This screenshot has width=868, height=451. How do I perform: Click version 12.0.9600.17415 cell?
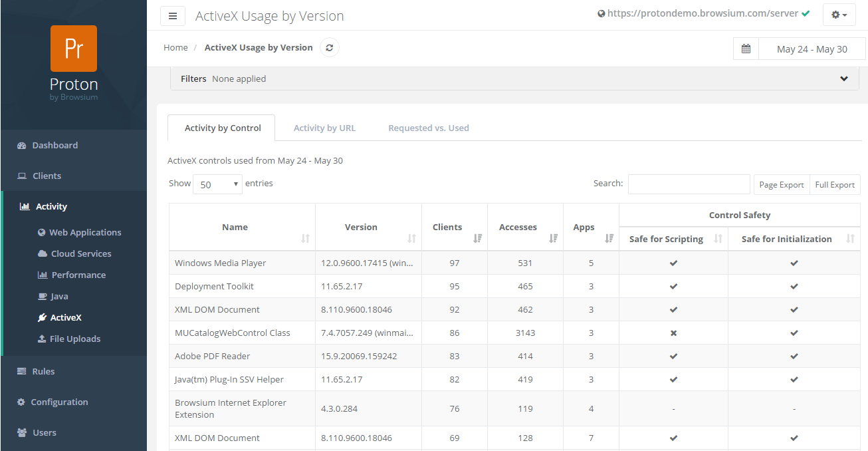pyautogui.click(x=368, y=263)
